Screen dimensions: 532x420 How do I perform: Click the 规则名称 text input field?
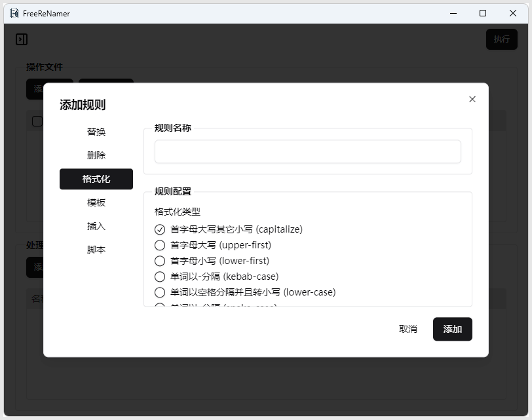tap(307, 151)
